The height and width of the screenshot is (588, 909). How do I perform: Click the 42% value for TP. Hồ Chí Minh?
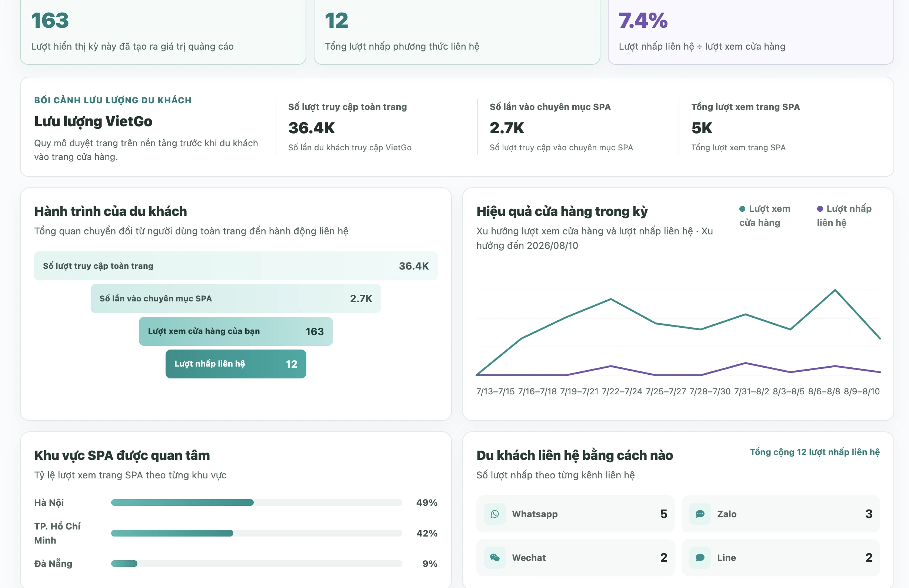pyautogui.click(x=427, y=533)
